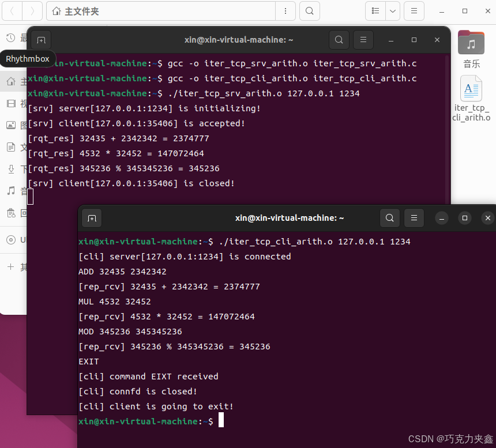Viewport: 496px width, 448px height.
Task: Open Trash from the Files sidebar
Action: point(11,213)
